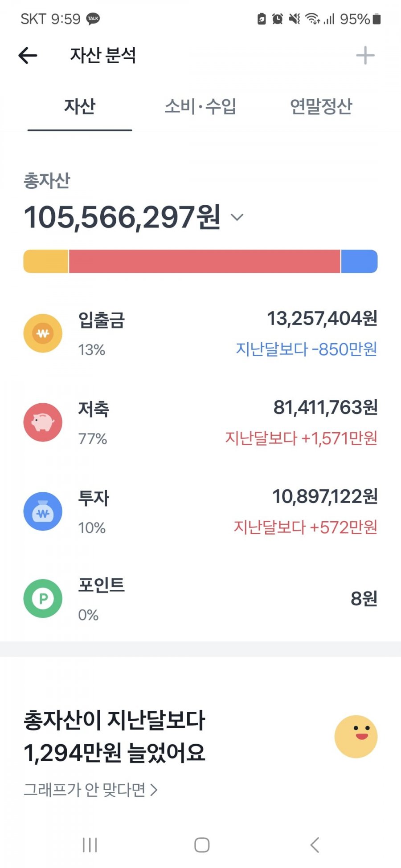Tap the yellow segment of asset bar

tap(46, 261)
